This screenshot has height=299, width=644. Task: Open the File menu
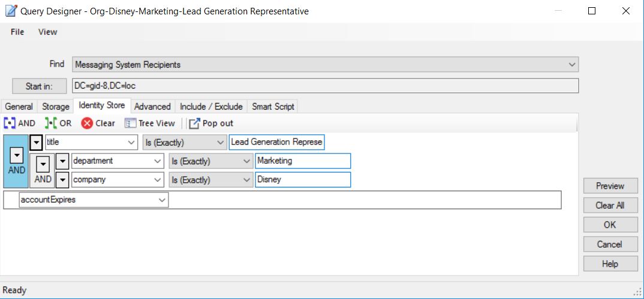(17, 32)
